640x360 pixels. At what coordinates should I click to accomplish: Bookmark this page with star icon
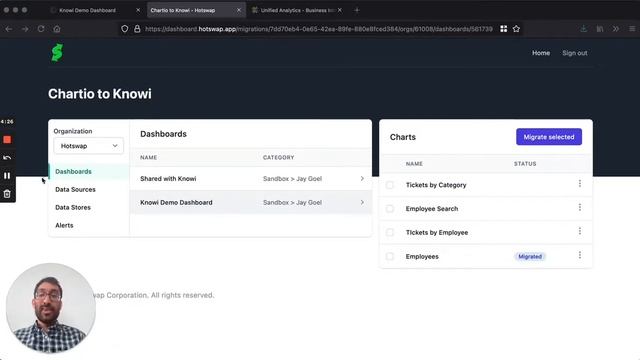(x=516, y=29)
